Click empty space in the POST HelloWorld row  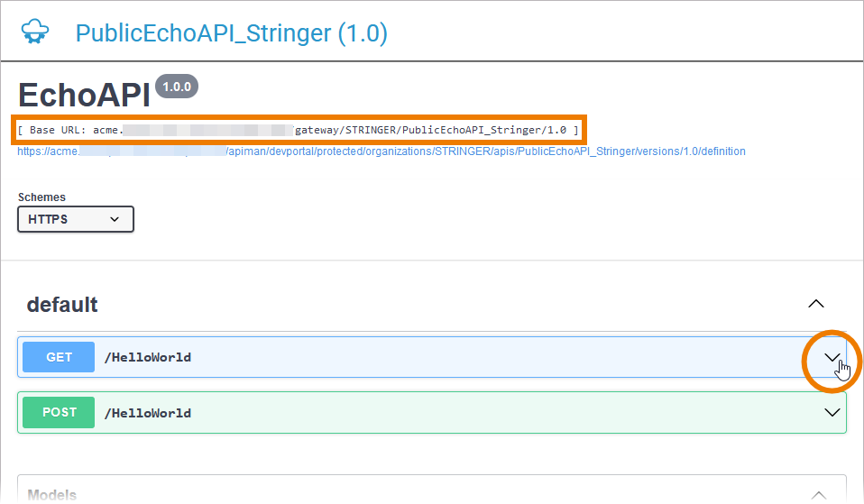click(496, 413)
